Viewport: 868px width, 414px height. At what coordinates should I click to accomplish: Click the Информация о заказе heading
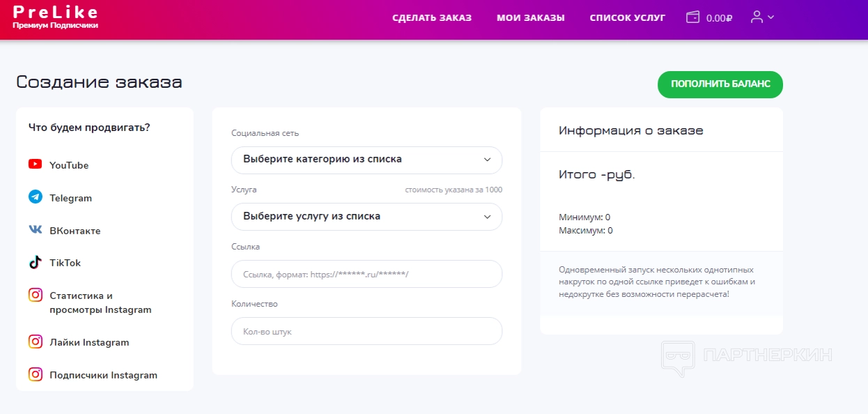[630, 130]
